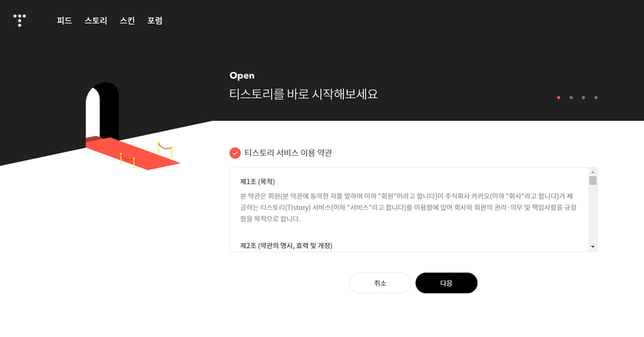Viewport: 644px width, 337px height.
Task: Select the first red step indicator dot
Action: coord(559,98)
